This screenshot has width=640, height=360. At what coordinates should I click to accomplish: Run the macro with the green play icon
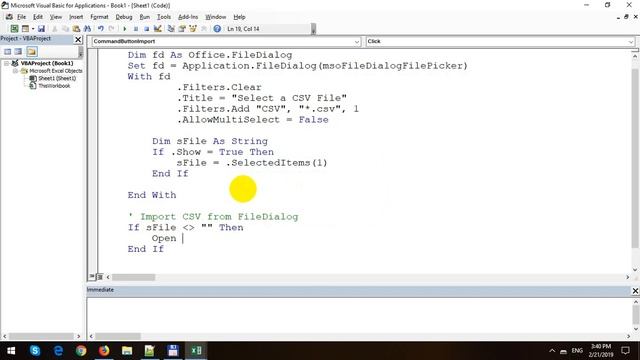click(124, 29)
